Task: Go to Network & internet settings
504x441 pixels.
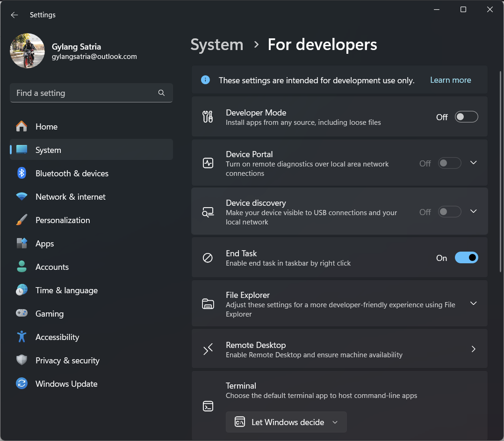Action: pos(91,196)
